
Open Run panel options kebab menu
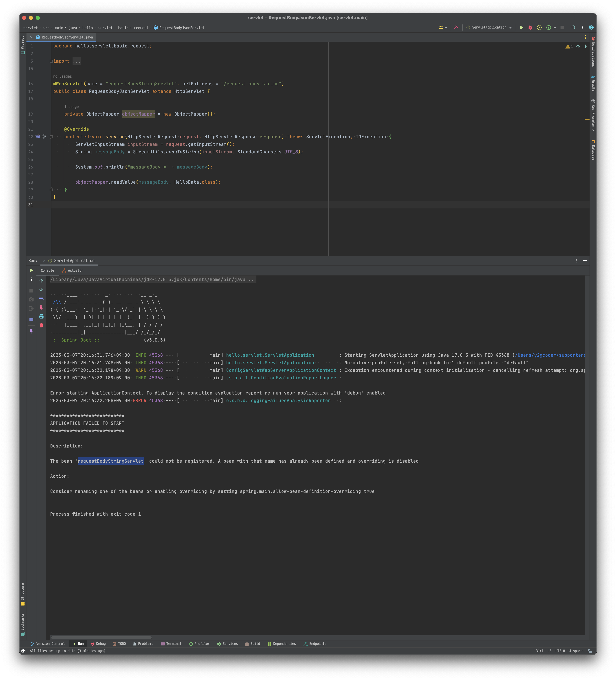click(x=576, y=261)
